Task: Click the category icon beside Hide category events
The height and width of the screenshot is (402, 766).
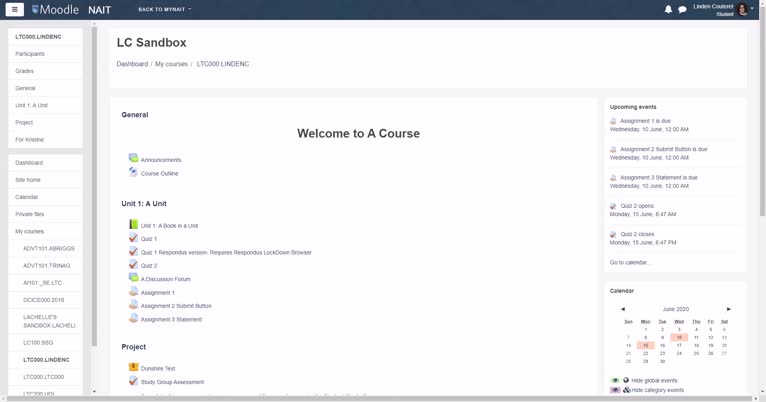Action: coord(626,390)
